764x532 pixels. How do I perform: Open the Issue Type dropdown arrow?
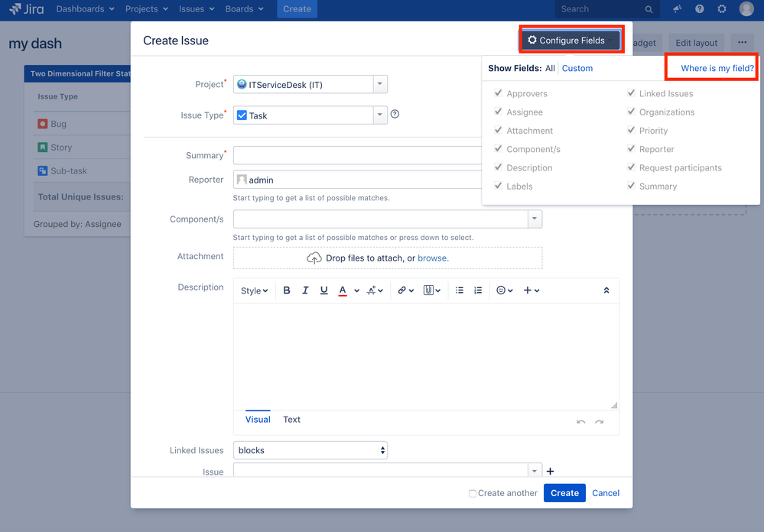(x=380, y=115)
